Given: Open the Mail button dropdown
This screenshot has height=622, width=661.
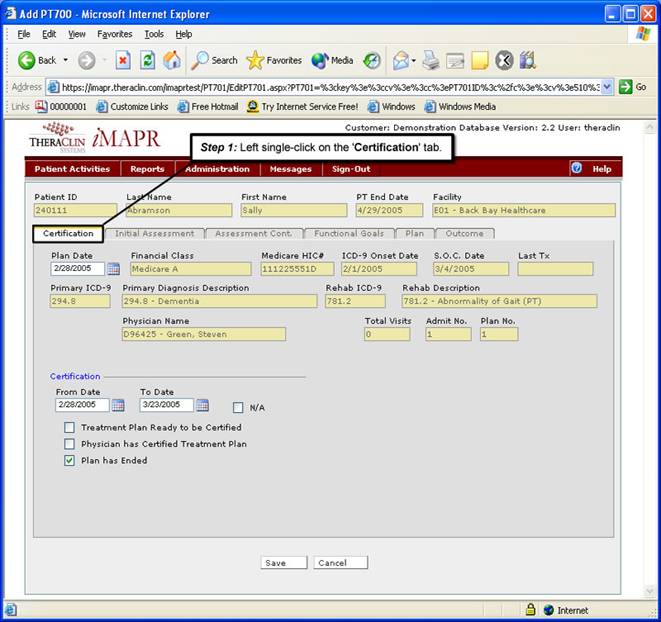Looking at the screenshot, I should coord(413,60).
